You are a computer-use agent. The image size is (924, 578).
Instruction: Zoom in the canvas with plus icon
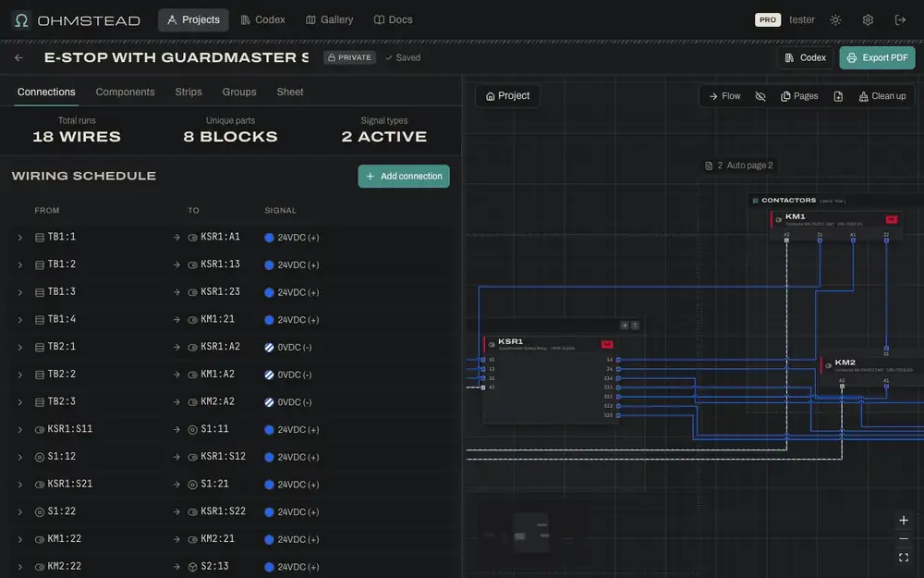(904, 520)
